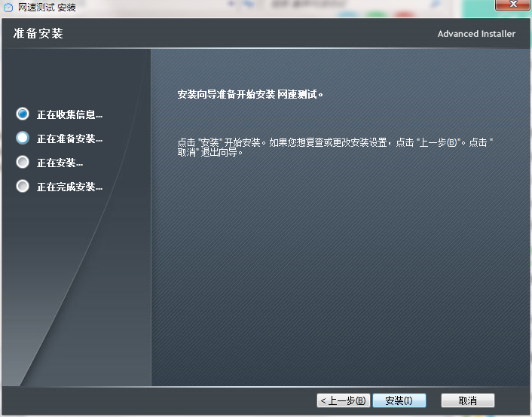Click the 网速测试 安装 window title
Image resolution: width=532 pixels, height=417 pixels.
[x=47, y=7]
